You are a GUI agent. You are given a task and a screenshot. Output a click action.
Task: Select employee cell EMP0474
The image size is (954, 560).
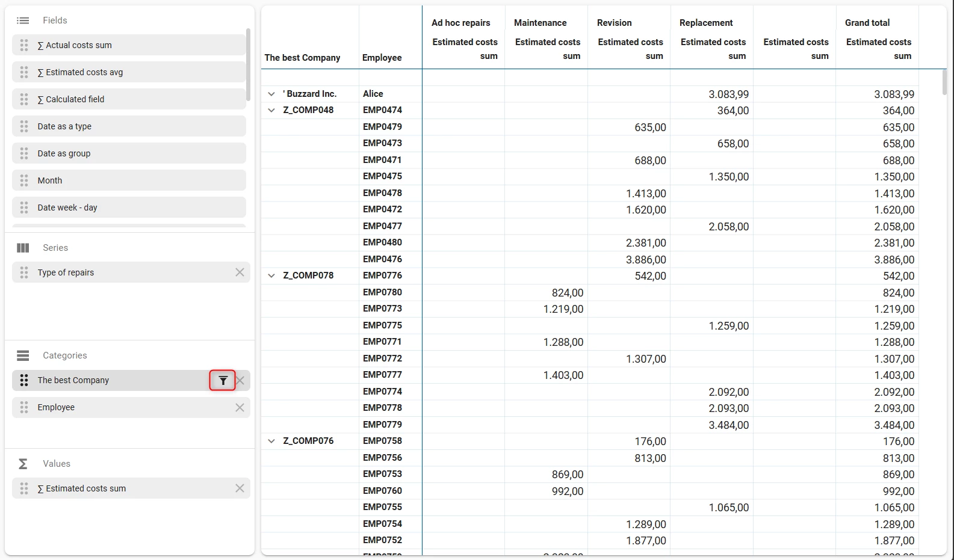tap(382, 110)
